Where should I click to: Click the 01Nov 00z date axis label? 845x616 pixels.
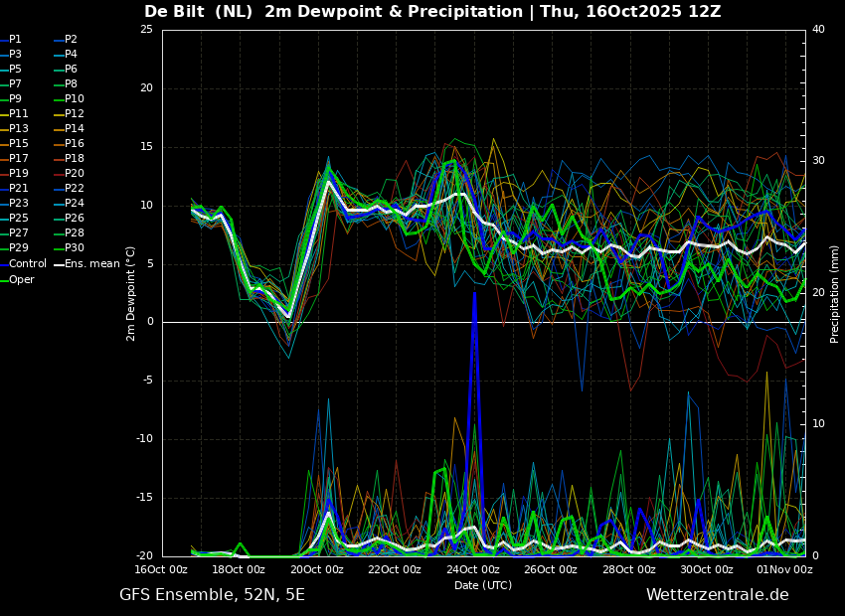click(x=784, y=569)
